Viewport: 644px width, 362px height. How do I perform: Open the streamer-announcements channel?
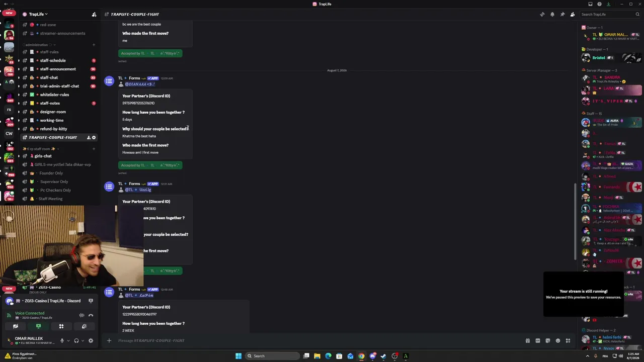pos(59,33)
